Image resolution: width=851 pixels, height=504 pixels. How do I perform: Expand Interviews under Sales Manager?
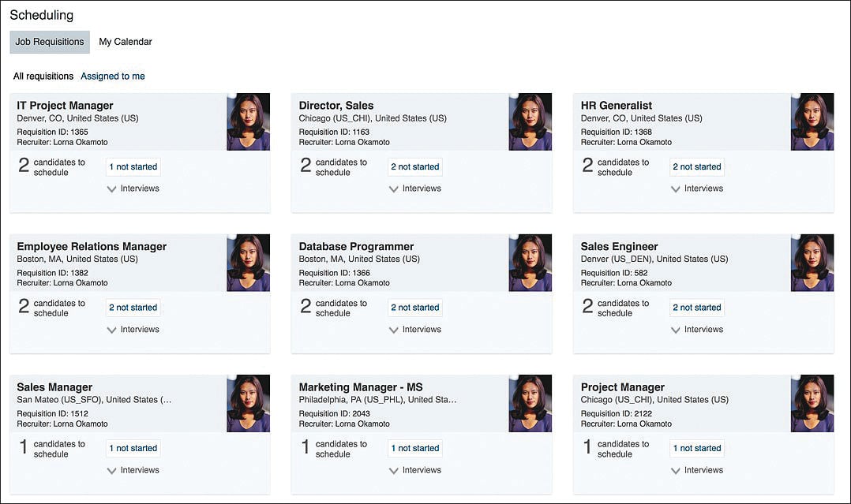(x=133, y=469)
